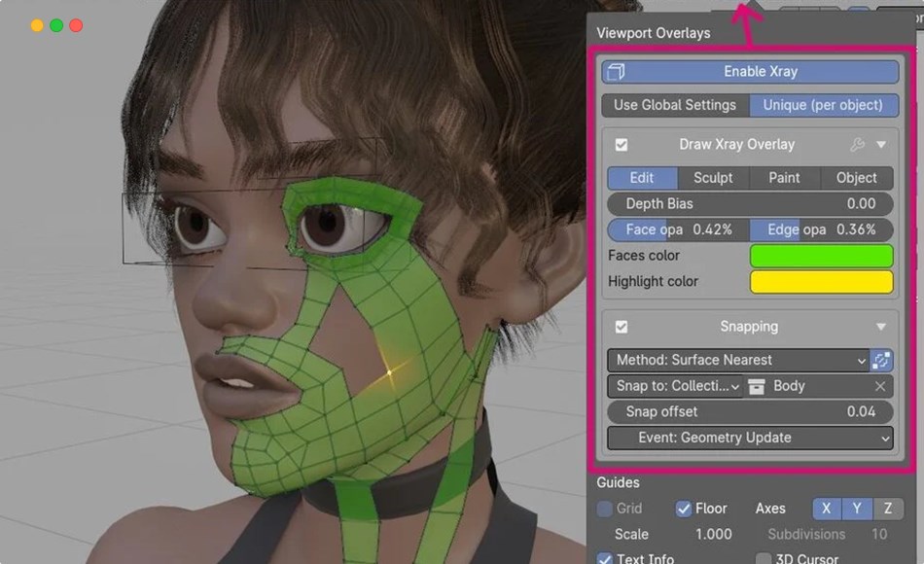Disable the Text Info checkbox
This screenshot has width=924, height=564.
(x=604, y=557)
